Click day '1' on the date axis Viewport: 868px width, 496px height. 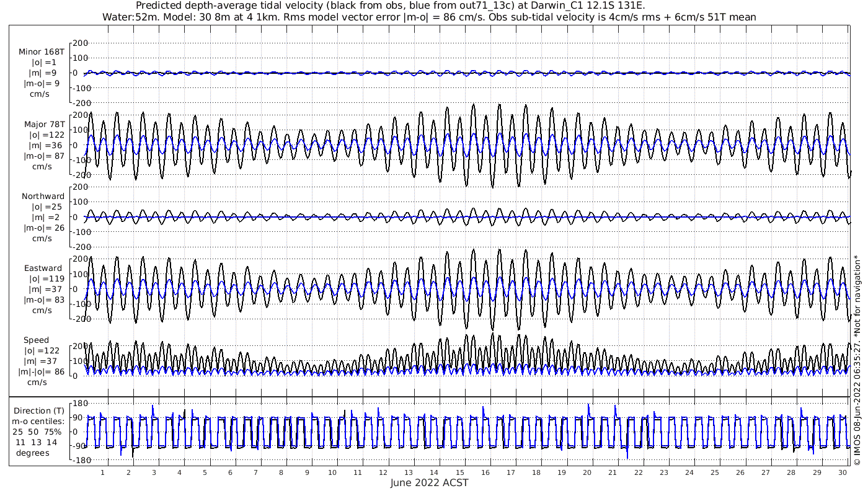click(x=103, y=472)
